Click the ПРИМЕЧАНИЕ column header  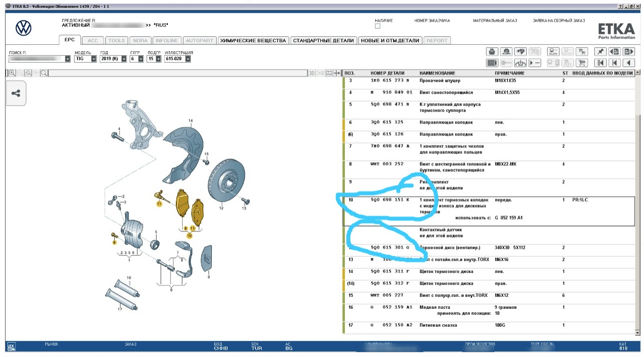coord(509,73)
